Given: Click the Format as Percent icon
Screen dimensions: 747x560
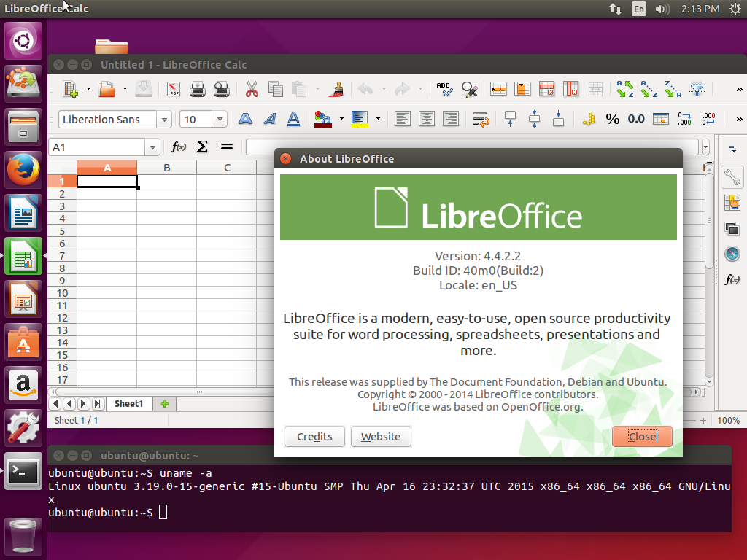Looking at the screenshot, I should pos(613,119).
